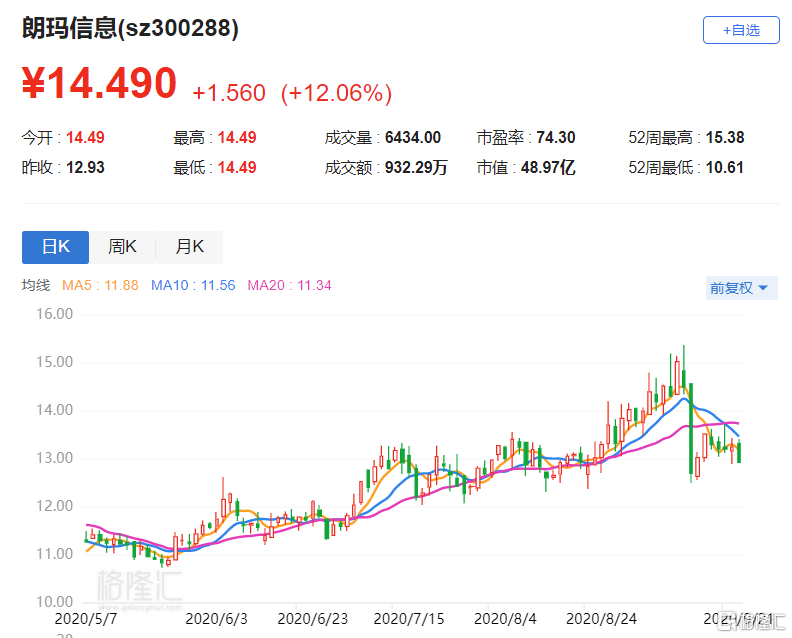Switch to 日K daily chart tab
The image size is (792, 638).
click(56, 247)
